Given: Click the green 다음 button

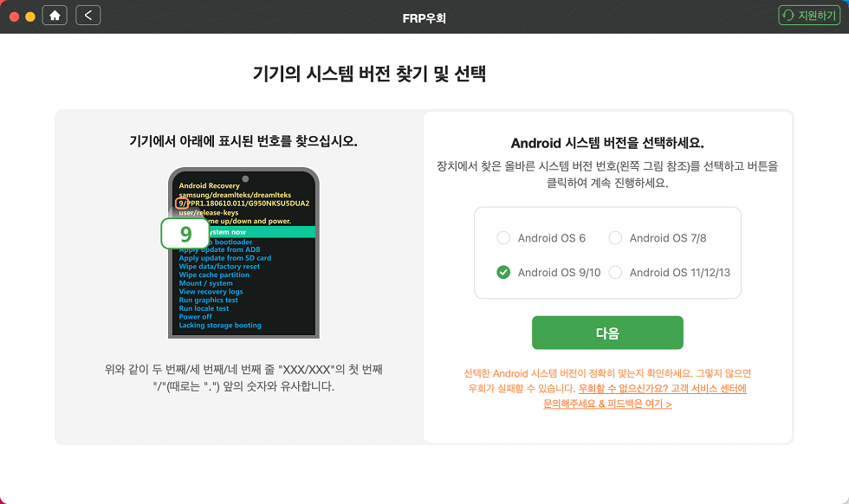Looking at the screenshot, I should (607, 333).
